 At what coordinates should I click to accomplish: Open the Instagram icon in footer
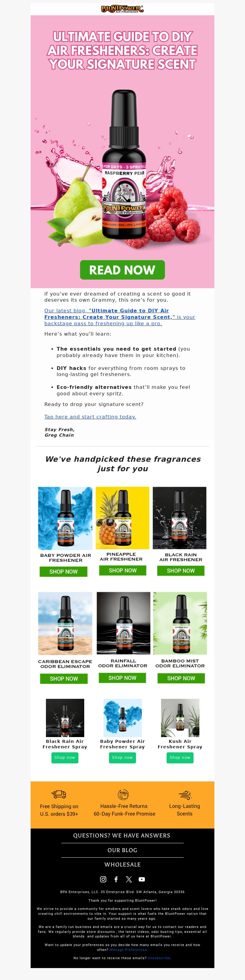[103, 879]
